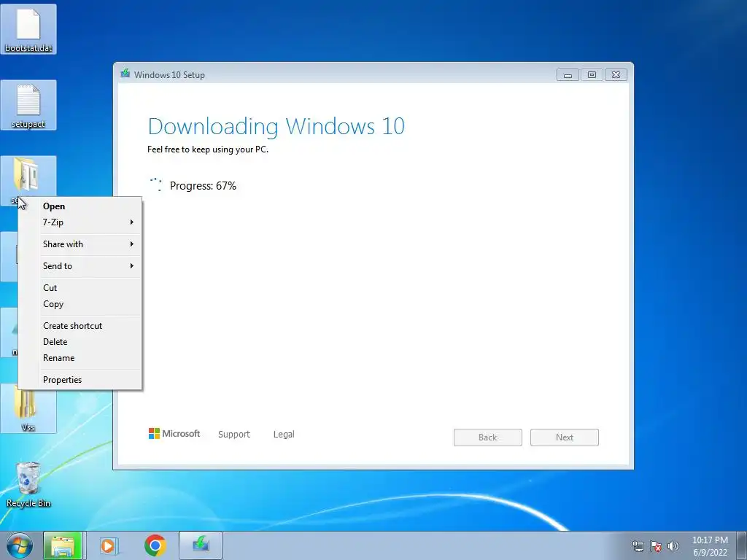Click the Show desktop strip on taskbar
747x560 pixels.
click(x=742, y=545)
